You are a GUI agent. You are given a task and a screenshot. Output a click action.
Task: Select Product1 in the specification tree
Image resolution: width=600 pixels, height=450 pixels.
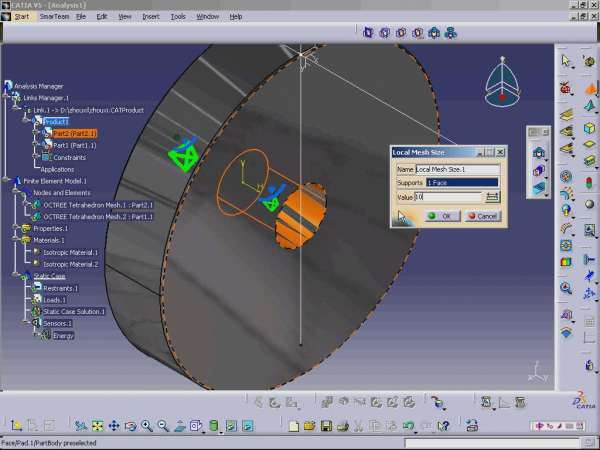click(x=56, y=122)
